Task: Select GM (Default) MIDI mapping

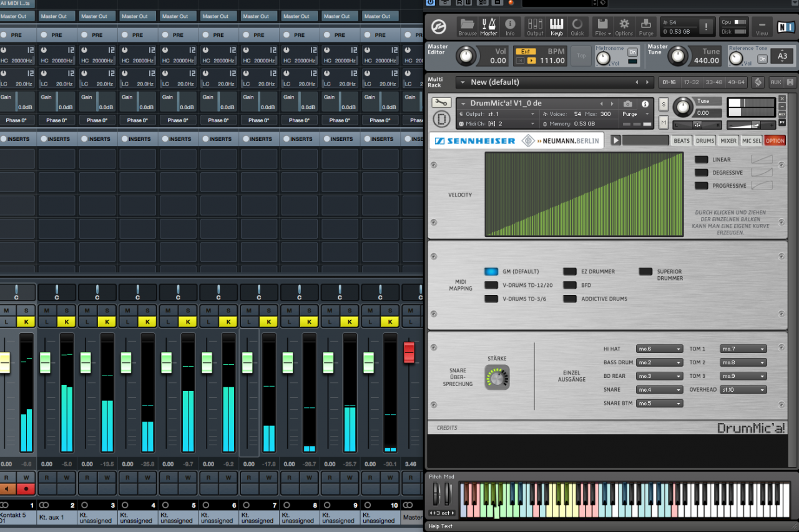Action: pyautogui.click(x=491, y=271)
